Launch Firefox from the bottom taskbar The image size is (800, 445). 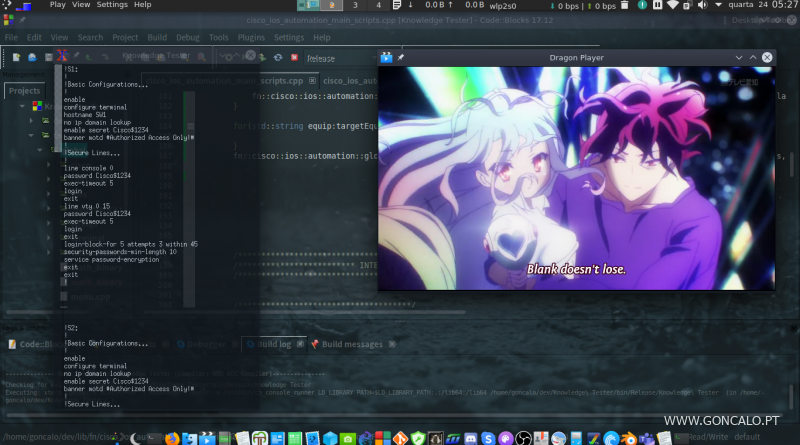coord(171,438)
